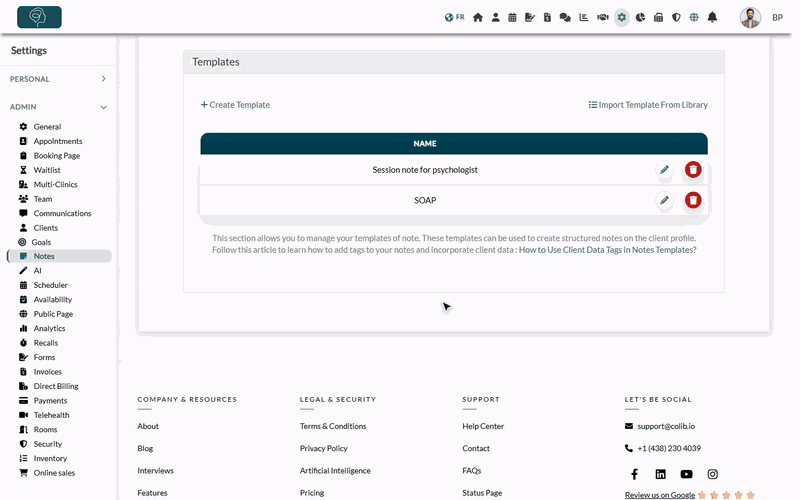800x500 pixels.
Task: Delete the SOAP template
Action: pos(693,201)
